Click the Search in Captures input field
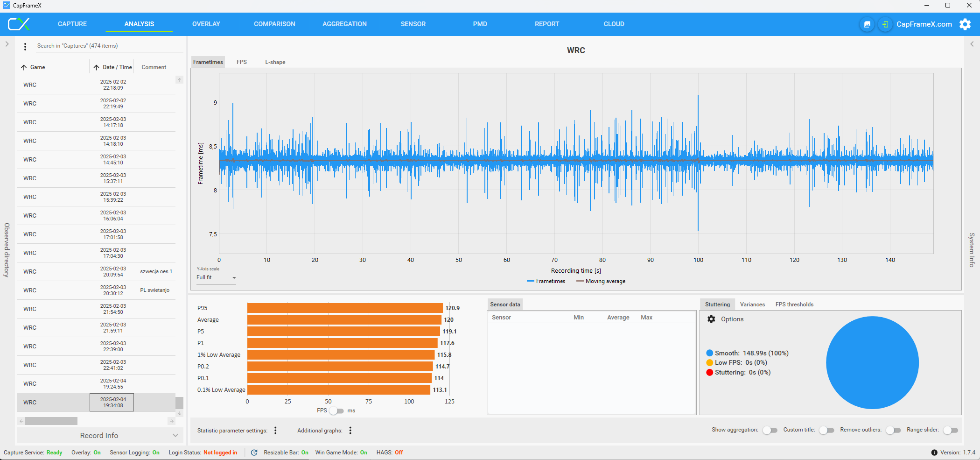 [107, 46]
